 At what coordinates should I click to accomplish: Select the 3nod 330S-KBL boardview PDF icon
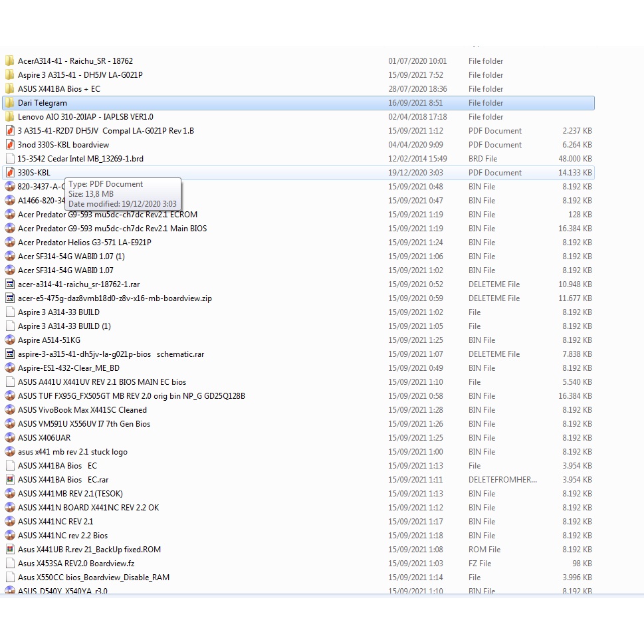tap(10, 145)
